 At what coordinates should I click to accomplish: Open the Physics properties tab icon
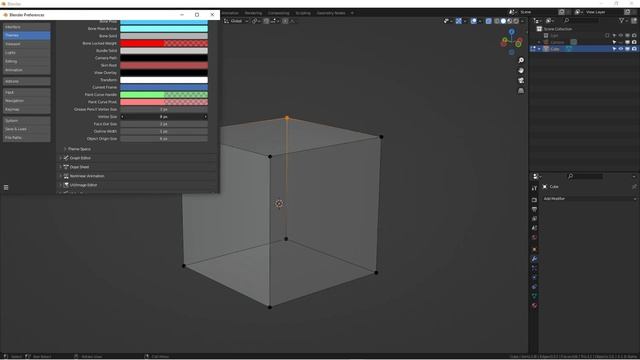click(x=534, y=278)
